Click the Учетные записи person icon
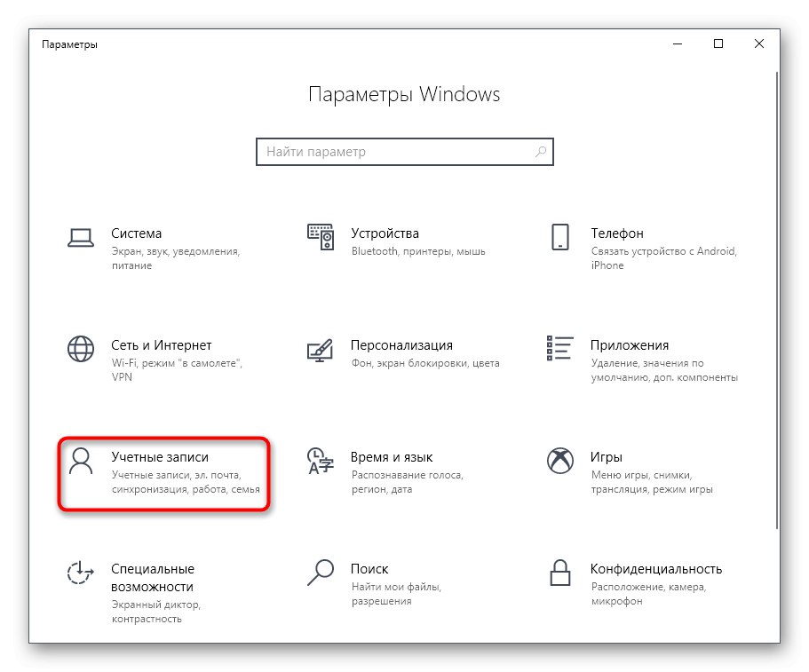 pyautogui.click(x=81, y=461)
